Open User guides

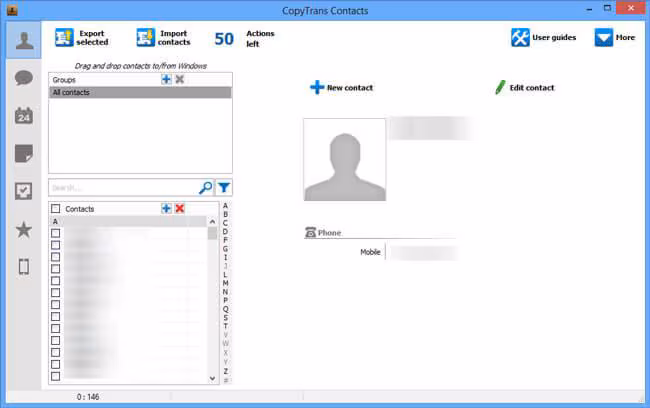(x=543, y=38)
